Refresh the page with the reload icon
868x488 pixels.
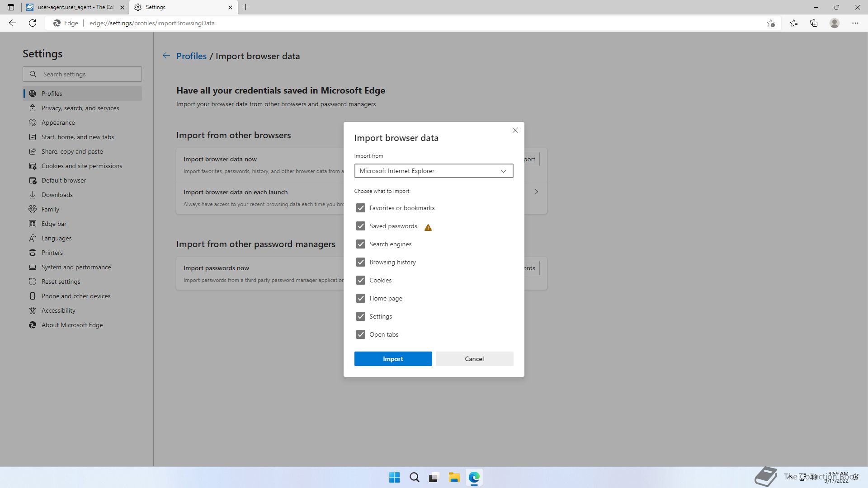(x=33, y=23)
